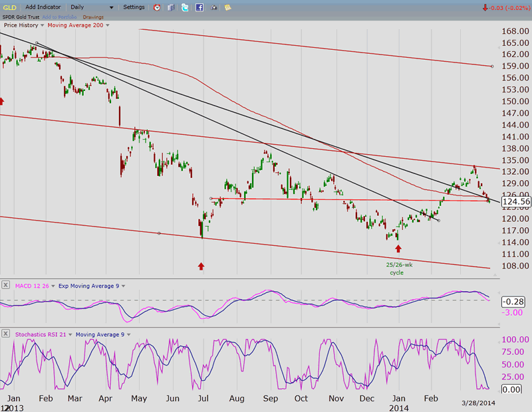Click the Drawings link
Image resolution: width=532 pixels, height=412 pixels.
[94, 17]
